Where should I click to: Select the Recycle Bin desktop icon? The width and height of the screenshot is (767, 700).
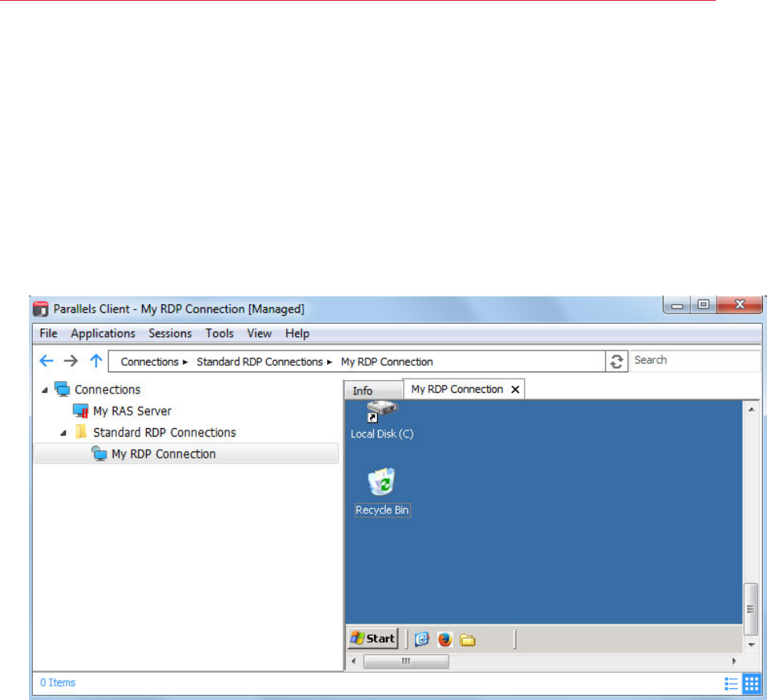click(x=382, y=481)
